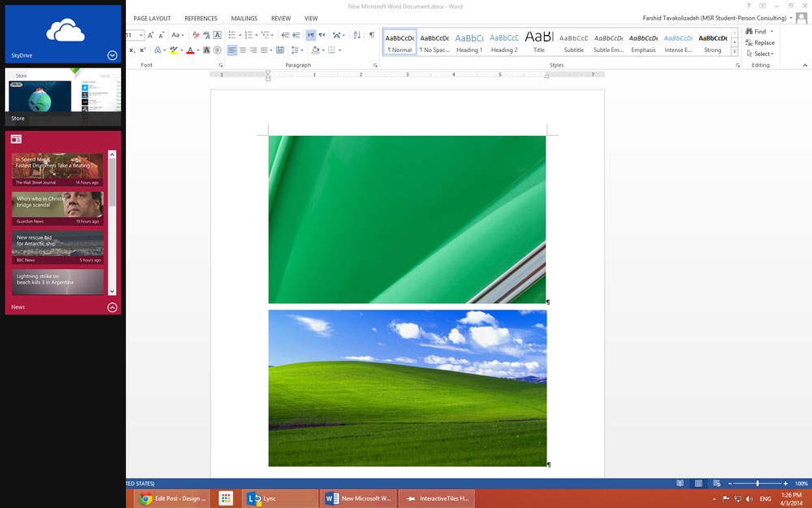This screenshot has height=508, width=812.
Task: Insert an enclosed character
Action: pos(218,50)
